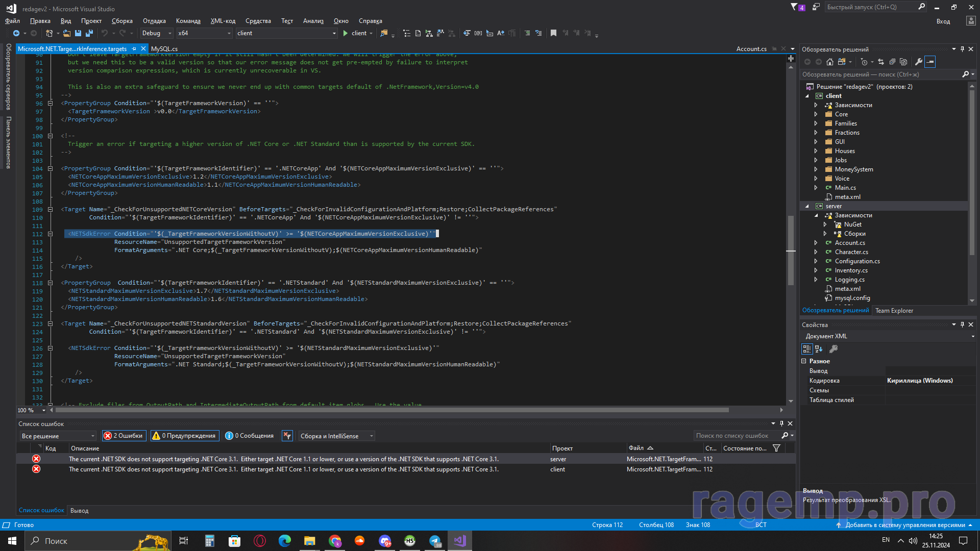Click the editor horizontal scrollbar
The width and height of the screenshot is (980, 551).
point(392,410)
